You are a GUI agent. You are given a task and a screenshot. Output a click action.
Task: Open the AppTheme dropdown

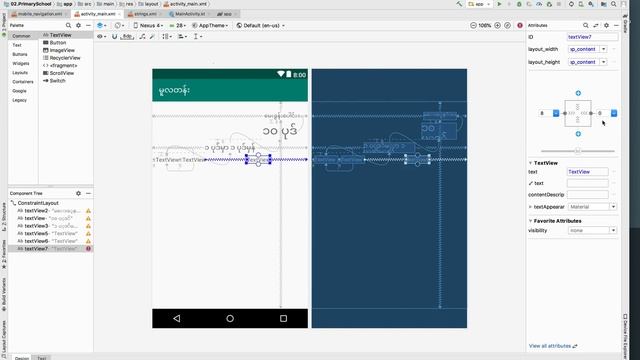point(210,25)
